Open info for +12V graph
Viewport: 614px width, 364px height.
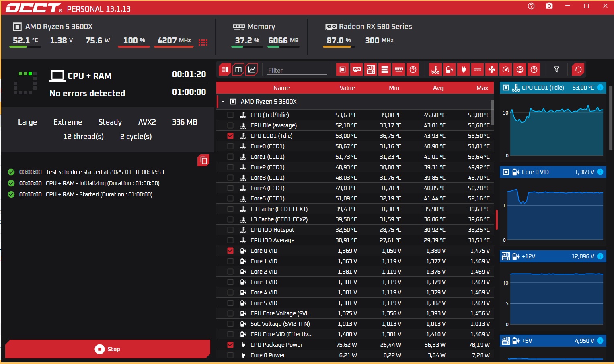point(600,256)
